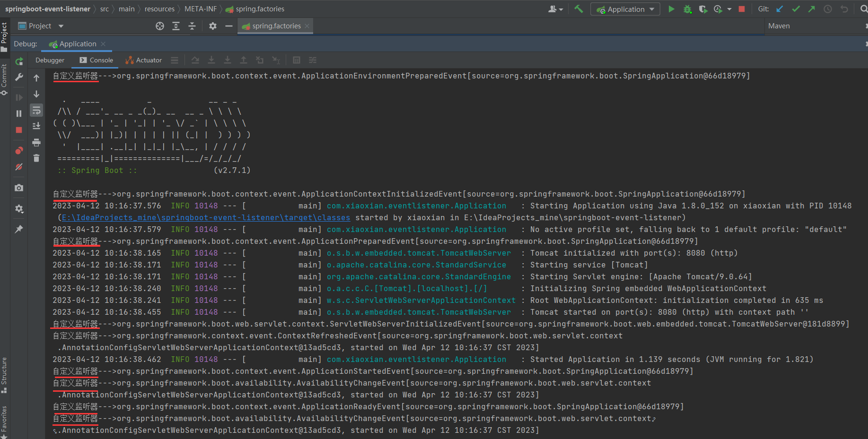Hide the Project panel with the minus icon
This screenshot has width=868, height=439.
[x=229, y=26]
